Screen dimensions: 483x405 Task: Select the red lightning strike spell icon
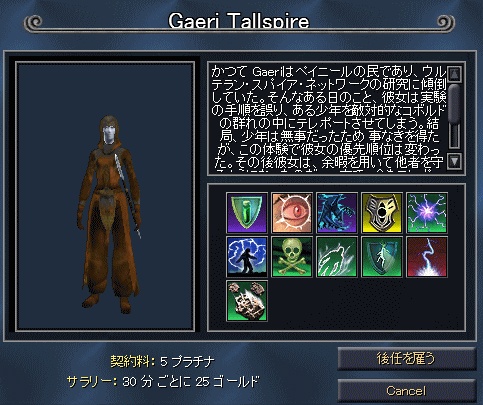[x=427, y=257]
